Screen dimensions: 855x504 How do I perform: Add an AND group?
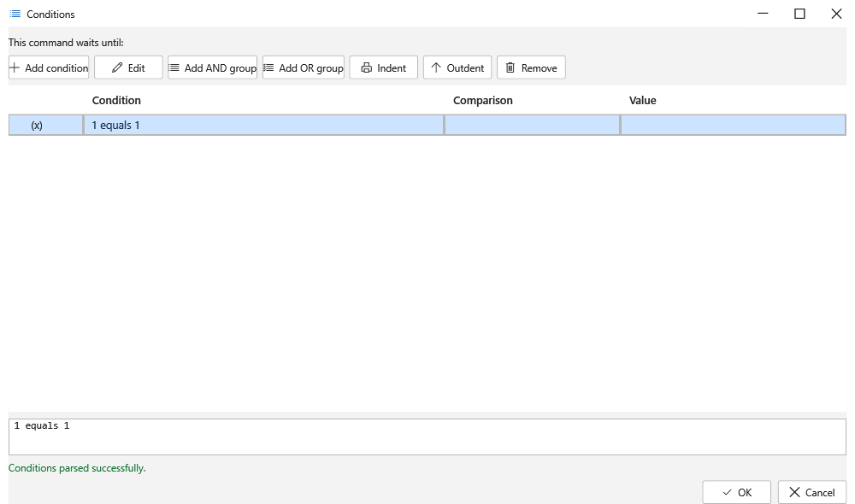coord(212,67)
